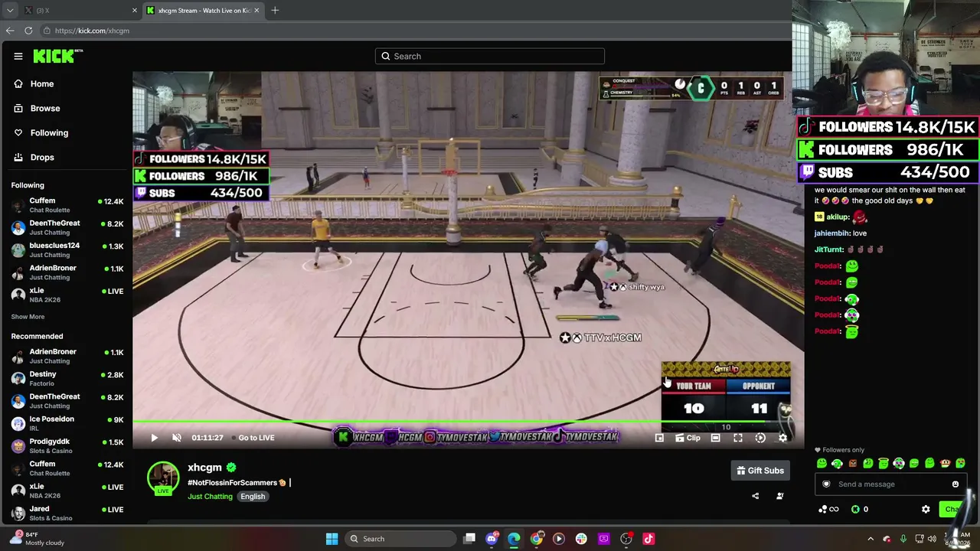Open the Windows Start menu
Screen dimensions: 980x551
pos(332,539)
